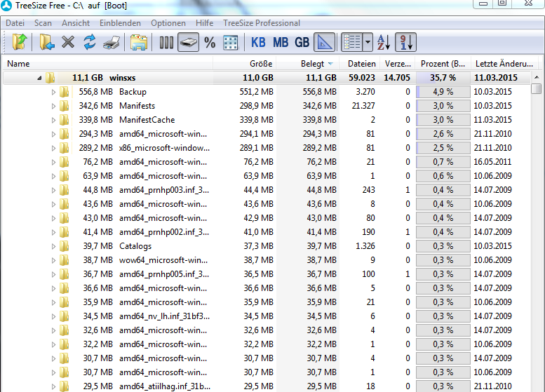
Task: Expand the ManifestCache folder
Action: click(53, 120)
